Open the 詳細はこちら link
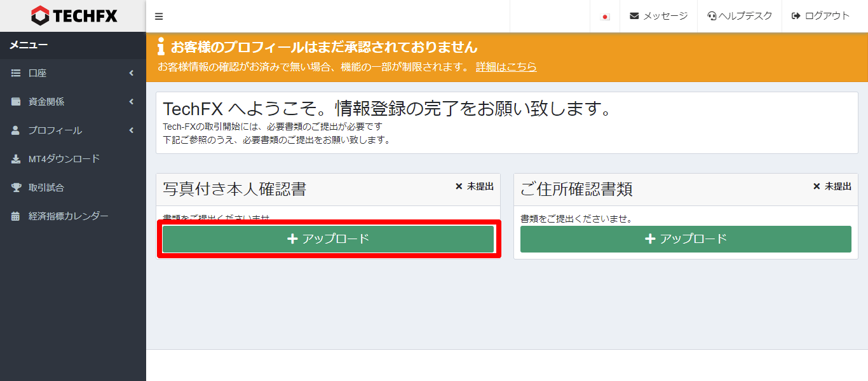Image resolution: width=868 pixels, height=381 pixels. tap(506, 66)
